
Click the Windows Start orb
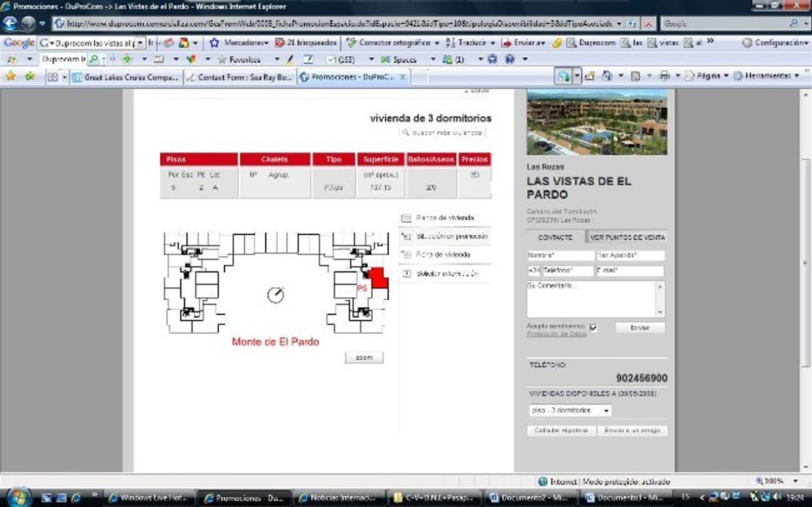18,497
